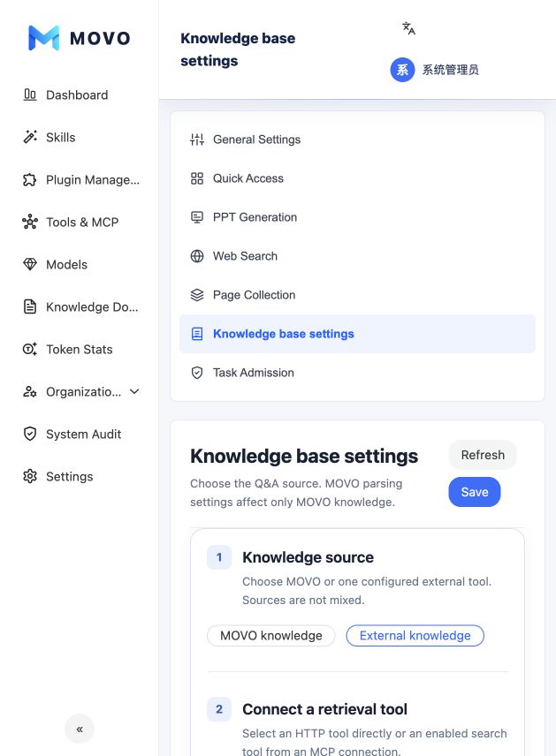Click the Quick Access grid icon
This screenshot has height=756, width=556.
(x=197, y=178)
